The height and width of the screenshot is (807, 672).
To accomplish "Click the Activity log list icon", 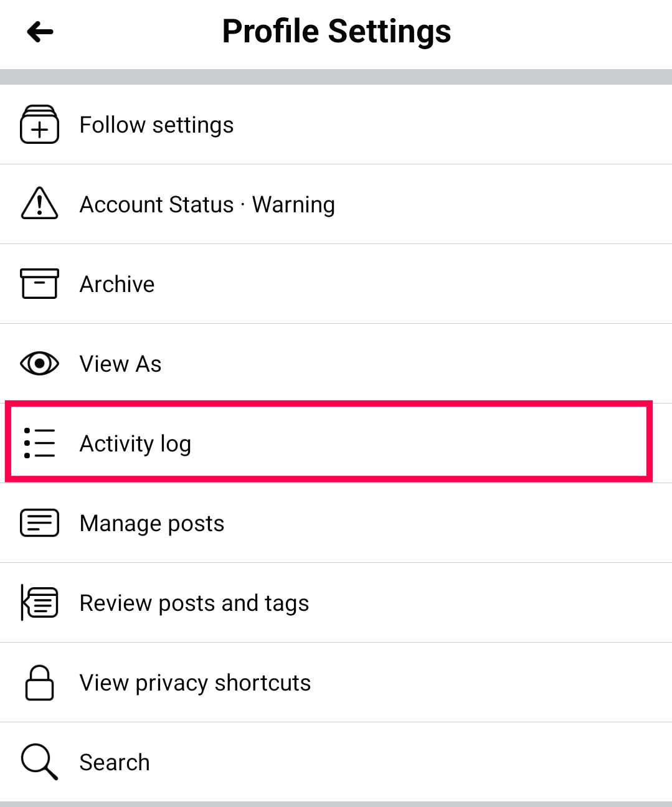I will point(40,443).
